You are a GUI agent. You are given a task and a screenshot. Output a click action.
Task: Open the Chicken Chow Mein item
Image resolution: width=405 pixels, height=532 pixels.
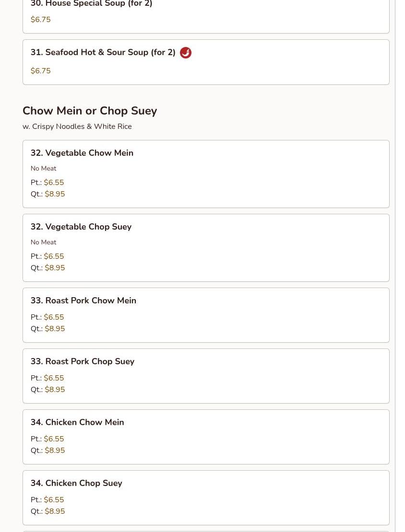point(77,423)
